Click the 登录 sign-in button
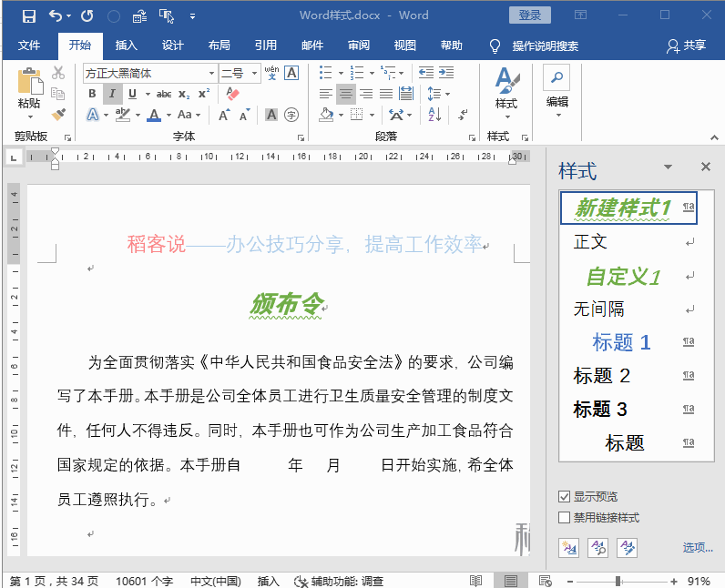Viewport: 725px width, 588px height. 530,15
